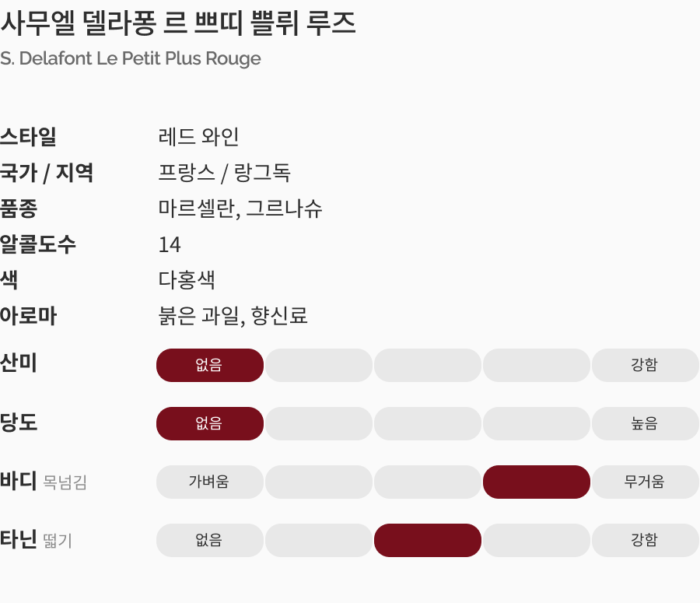This screenshot has width=700, height=603.
Task: Select the middle 바디 scale segment
Action: pos(428,482)
